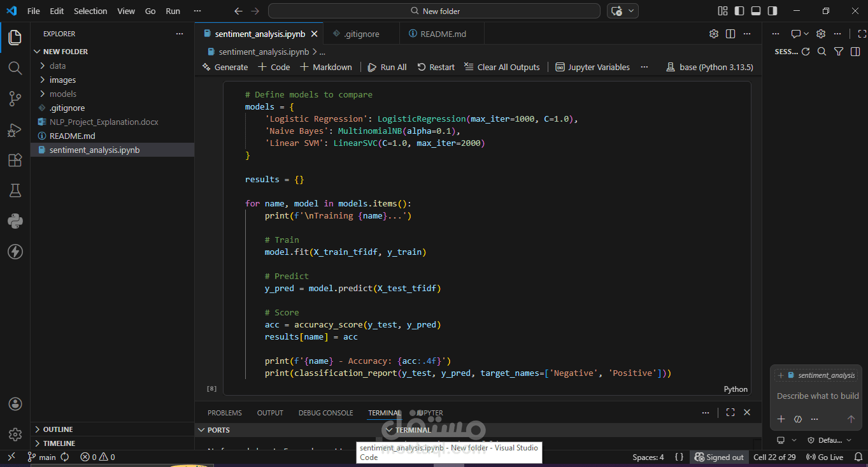The height and width of the screenshot is (467, 868).
Task: Switch to the .gitignore editor tab
Action: pos(362,34)
